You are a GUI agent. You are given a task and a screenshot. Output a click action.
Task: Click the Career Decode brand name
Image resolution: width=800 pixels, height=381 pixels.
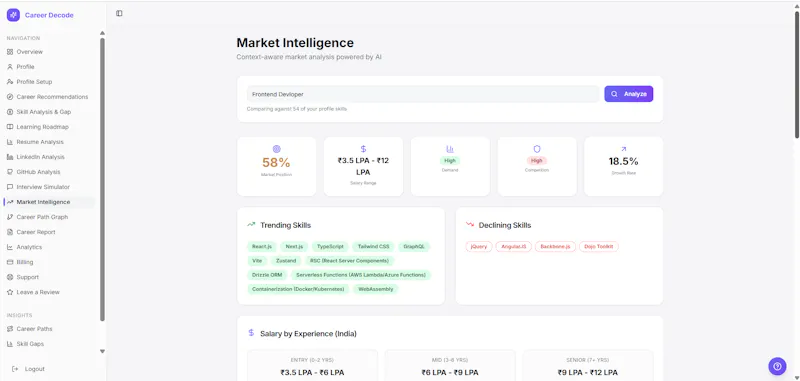coord(49,15)
